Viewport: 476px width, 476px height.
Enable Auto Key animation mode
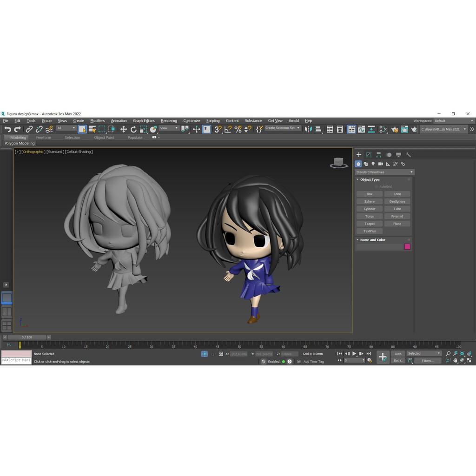click(x=398, y=353)
